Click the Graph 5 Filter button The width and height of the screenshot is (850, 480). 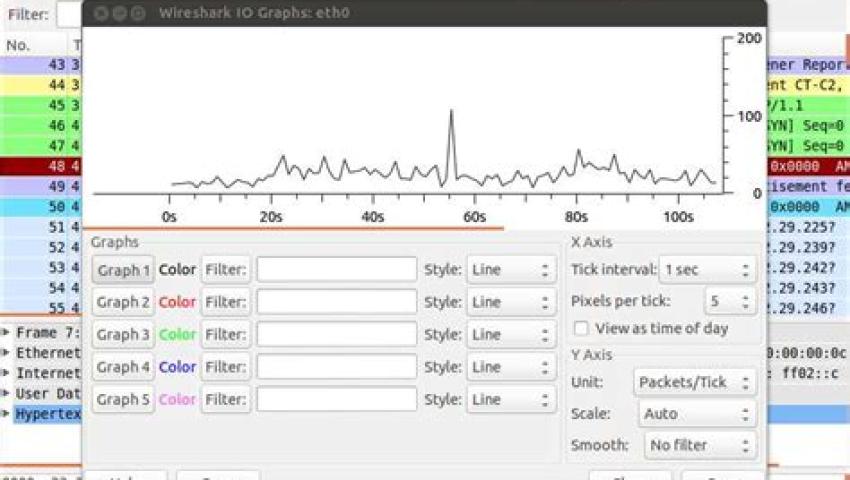[226, 400]
